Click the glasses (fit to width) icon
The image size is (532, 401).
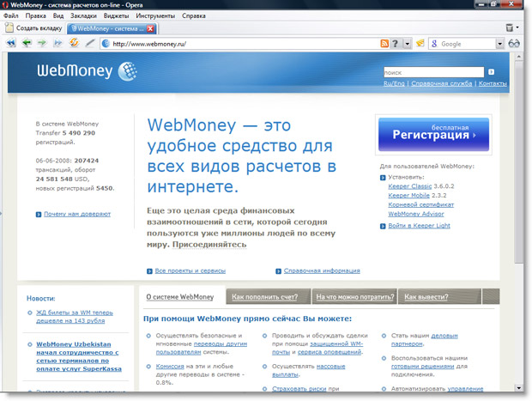[514, 44]
